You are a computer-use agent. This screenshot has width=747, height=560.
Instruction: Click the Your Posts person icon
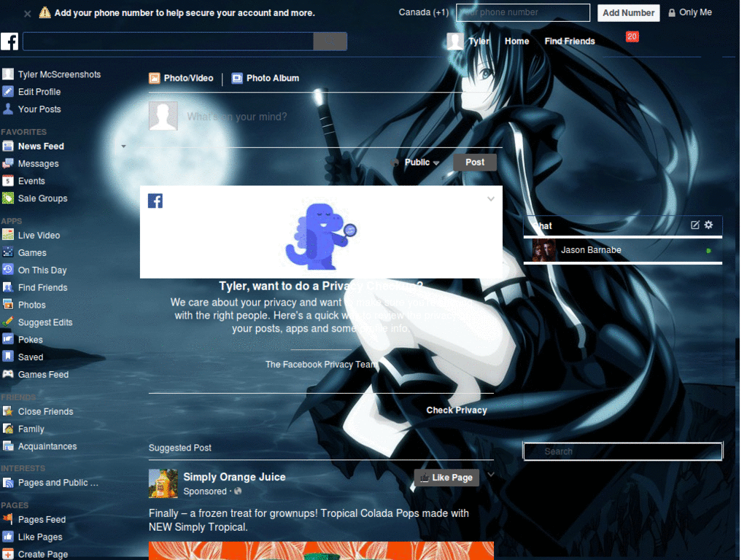(7, 109)
